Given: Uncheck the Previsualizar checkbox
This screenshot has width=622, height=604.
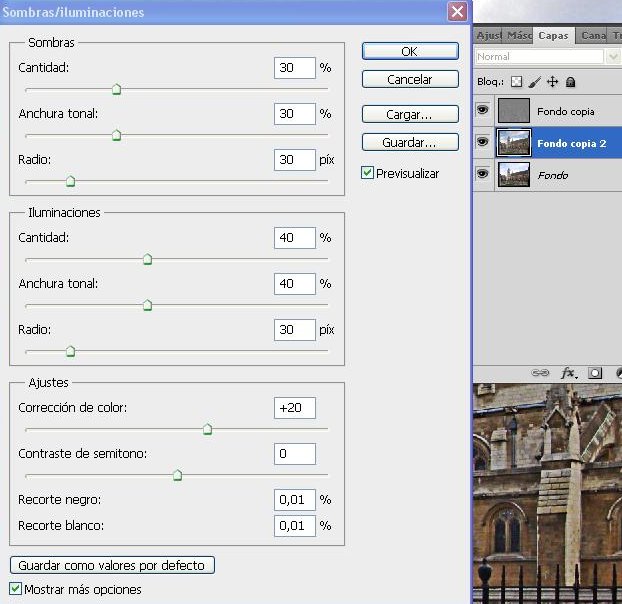Looking at the screenshot, I should pyautogui.click(x=369, y=173).
